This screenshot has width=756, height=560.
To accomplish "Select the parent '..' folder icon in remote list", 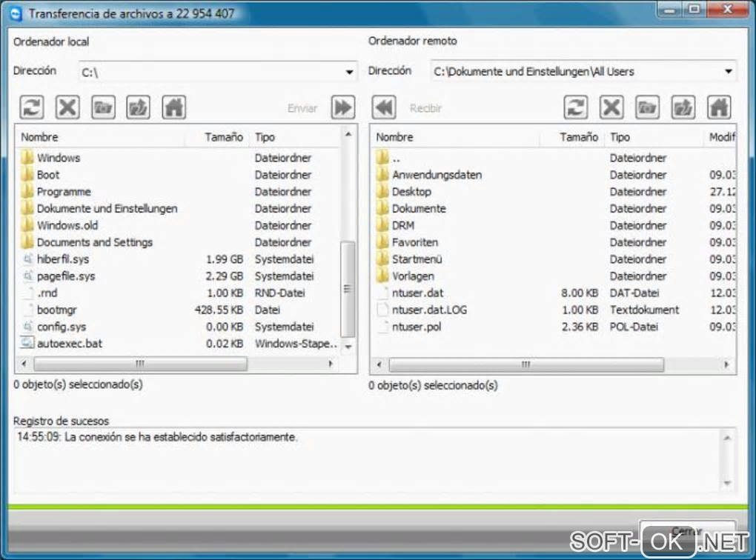I will click(x=382, y=158).
